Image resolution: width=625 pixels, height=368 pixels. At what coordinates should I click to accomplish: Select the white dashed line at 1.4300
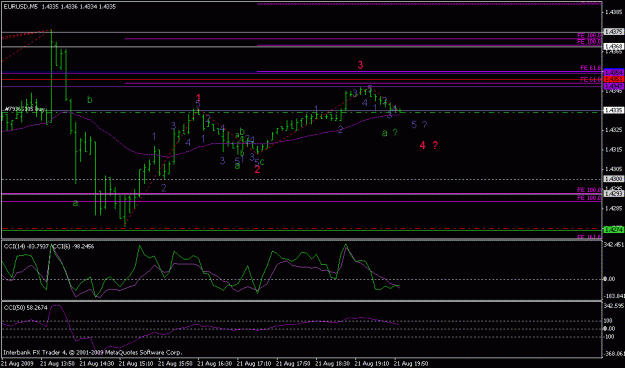pos(301,179)
